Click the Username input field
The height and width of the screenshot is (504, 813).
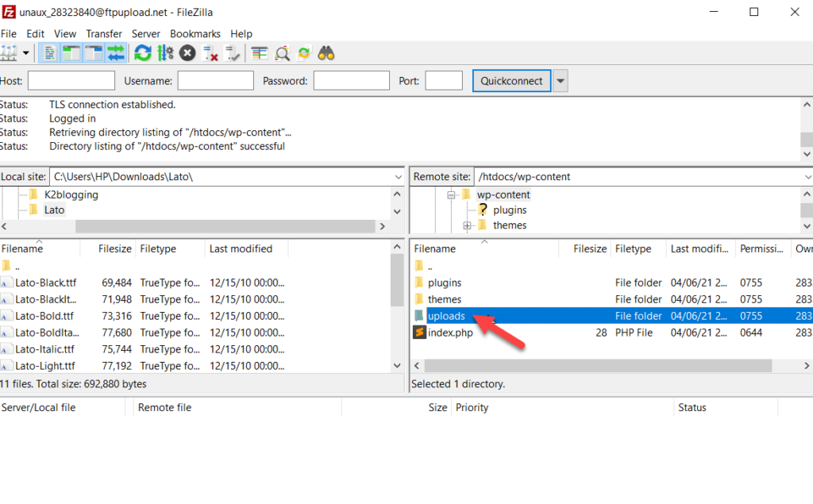[x=215, y=81]
